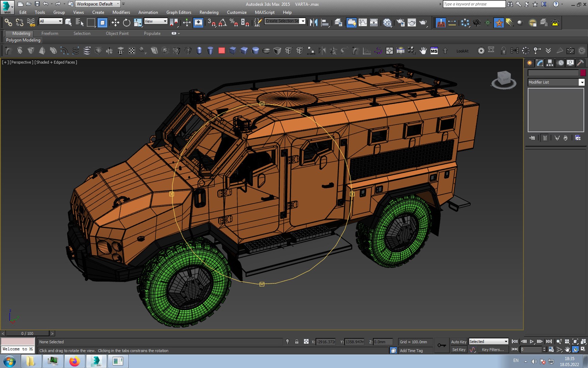Viewport: 588px width, 368px height.
Task: Activate the Select and Rotate tool
Action: click(x=127, y=22)
